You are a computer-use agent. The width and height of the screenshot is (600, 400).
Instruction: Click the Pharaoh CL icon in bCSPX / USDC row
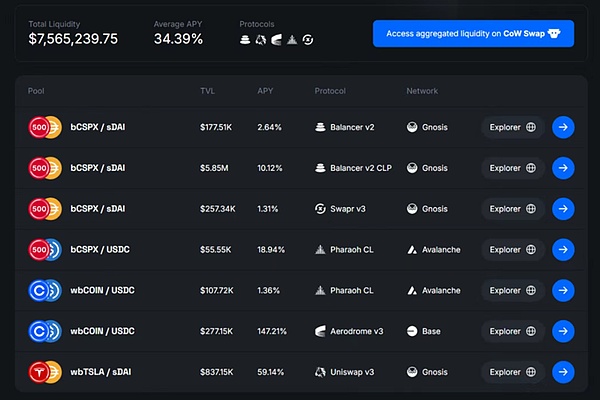click(x=320, y=250)
